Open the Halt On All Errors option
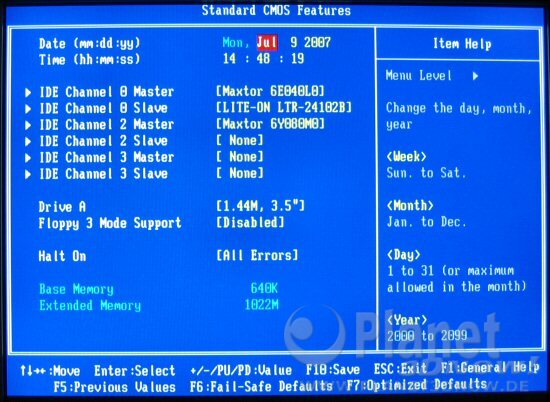 pyautogui.click(x=257, y=255)
